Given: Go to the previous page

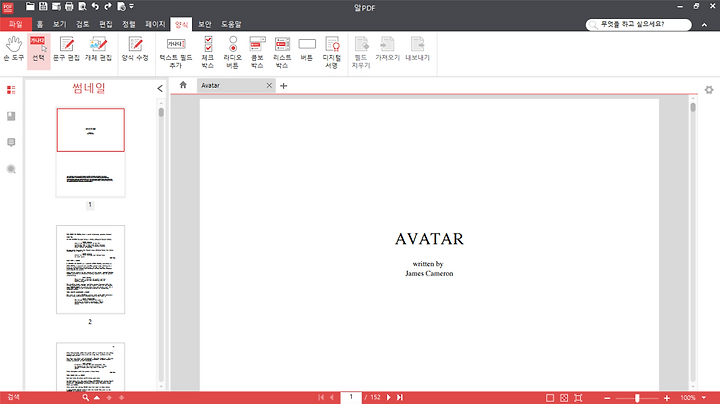Looking at the screenshot, I should 332,398.
